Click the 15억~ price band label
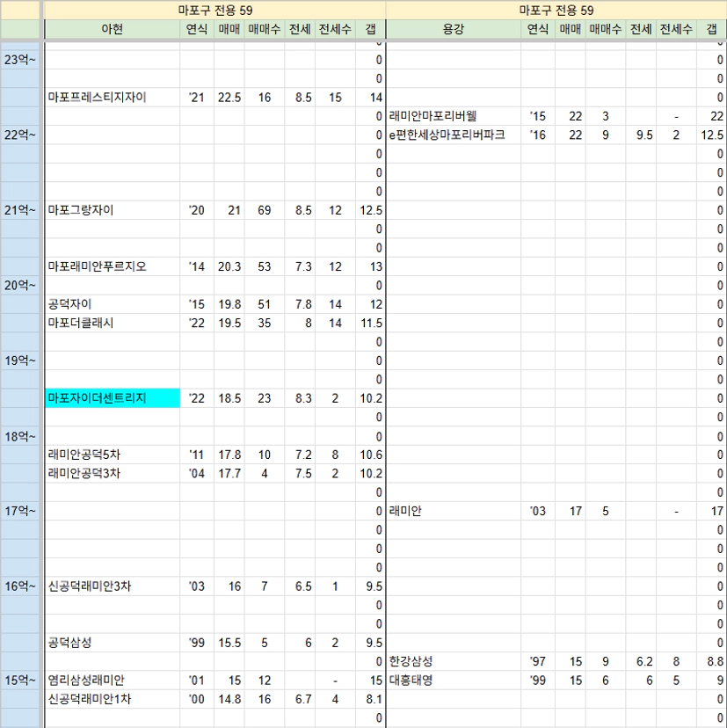This screenshot has width=727, height=728. point(20,681)
